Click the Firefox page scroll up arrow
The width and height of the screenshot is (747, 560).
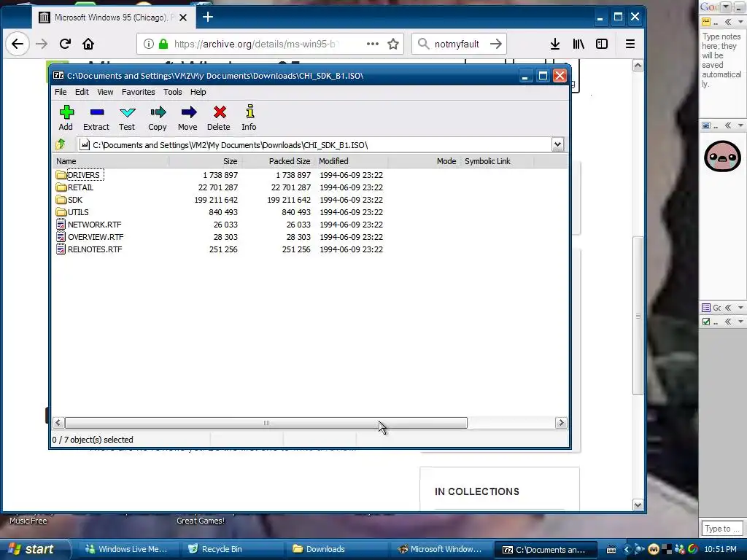click(x=638, y=66)
